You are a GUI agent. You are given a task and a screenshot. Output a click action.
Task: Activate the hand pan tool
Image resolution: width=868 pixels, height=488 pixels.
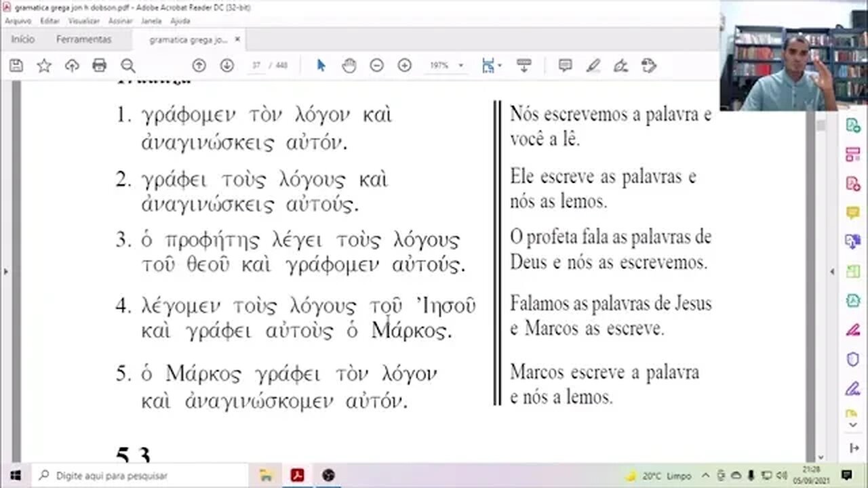(x=349, y=66)
